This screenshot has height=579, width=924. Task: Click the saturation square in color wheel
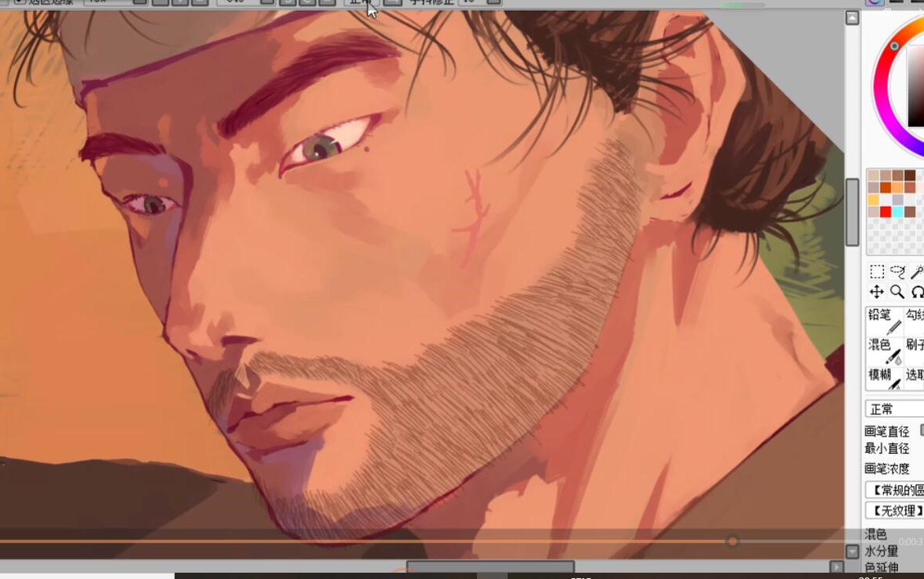click(x=917, y=88)
